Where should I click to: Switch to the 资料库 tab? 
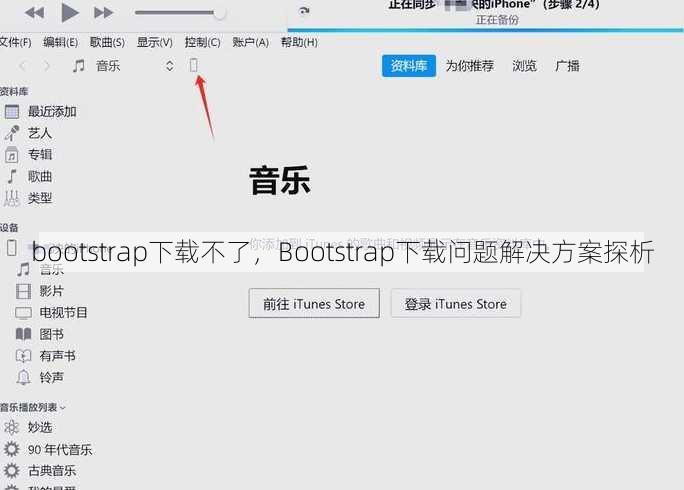click(409, 66)
